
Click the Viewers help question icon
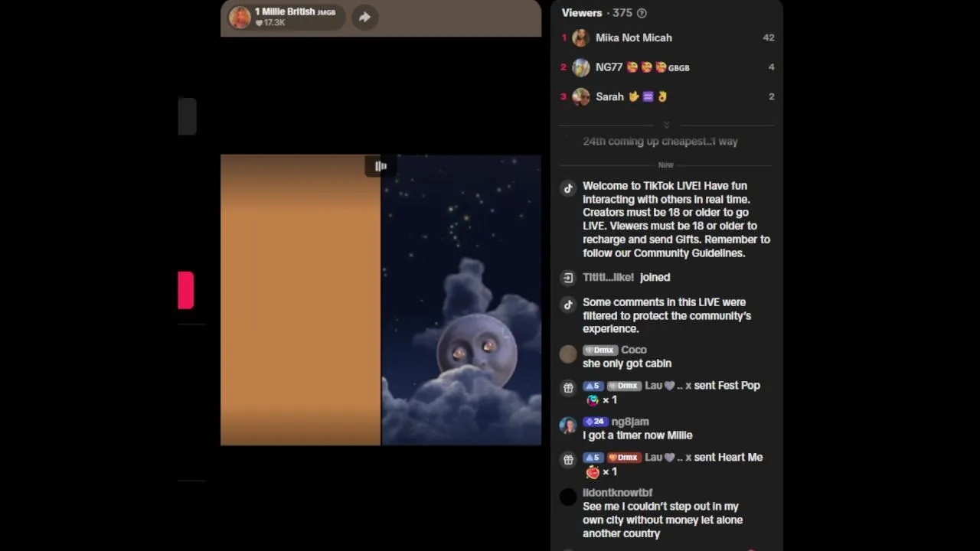pyautogui.click(x=642, y=13)
